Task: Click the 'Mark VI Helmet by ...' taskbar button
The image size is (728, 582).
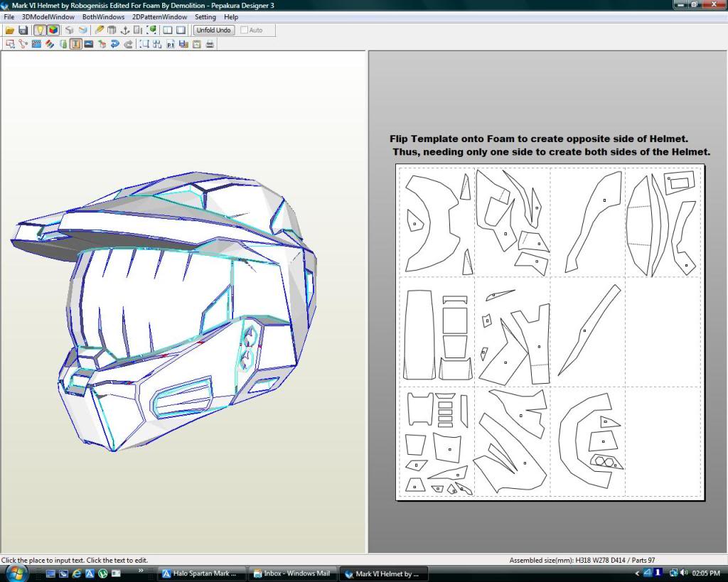Action: click(383, 573)
